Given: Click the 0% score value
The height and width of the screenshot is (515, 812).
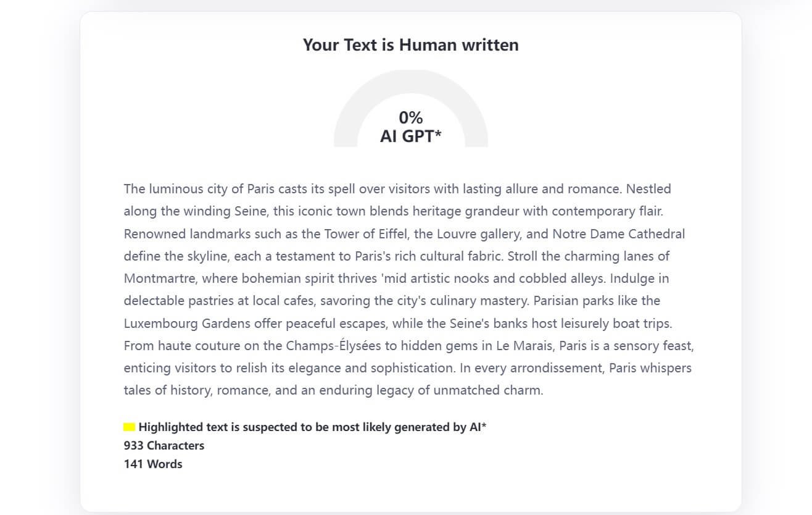Looking at the screenshot, I should (x=410, y=117).
